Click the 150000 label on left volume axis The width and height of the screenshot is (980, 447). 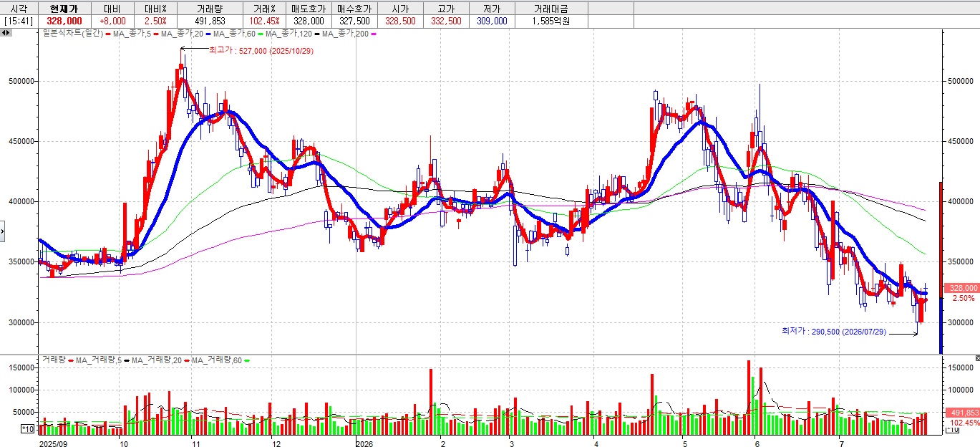coord(23,367)
